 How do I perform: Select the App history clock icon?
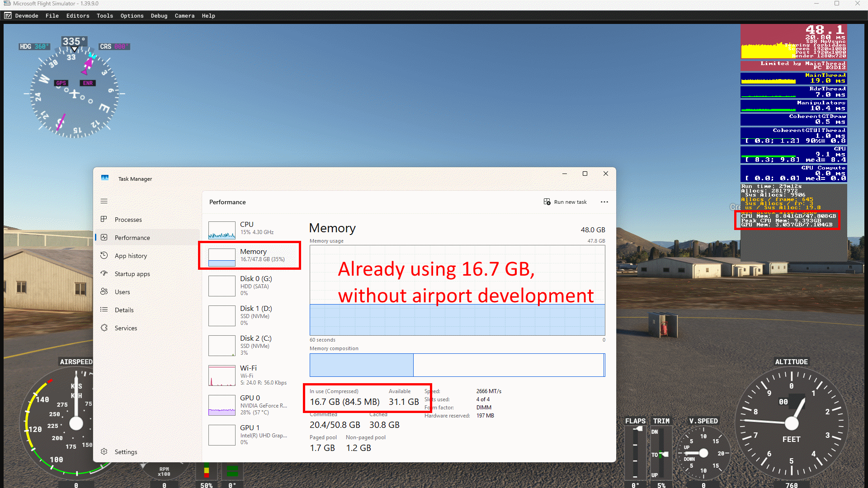point(104,255)
